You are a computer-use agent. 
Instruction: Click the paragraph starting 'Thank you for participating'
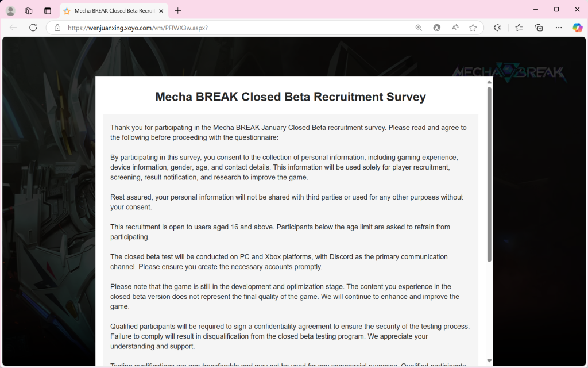[x=288, y=133]
